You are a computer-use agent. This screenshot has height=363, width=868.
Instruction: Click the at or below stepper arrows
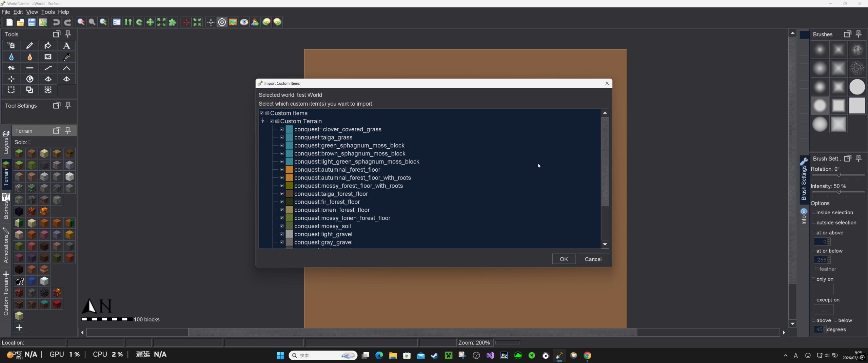(x=829, y=260)
